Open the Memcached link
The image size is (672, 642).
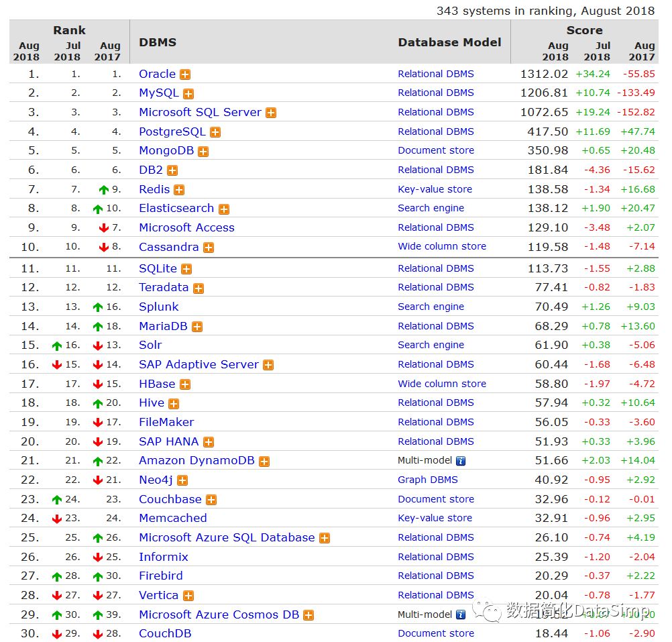173,518
